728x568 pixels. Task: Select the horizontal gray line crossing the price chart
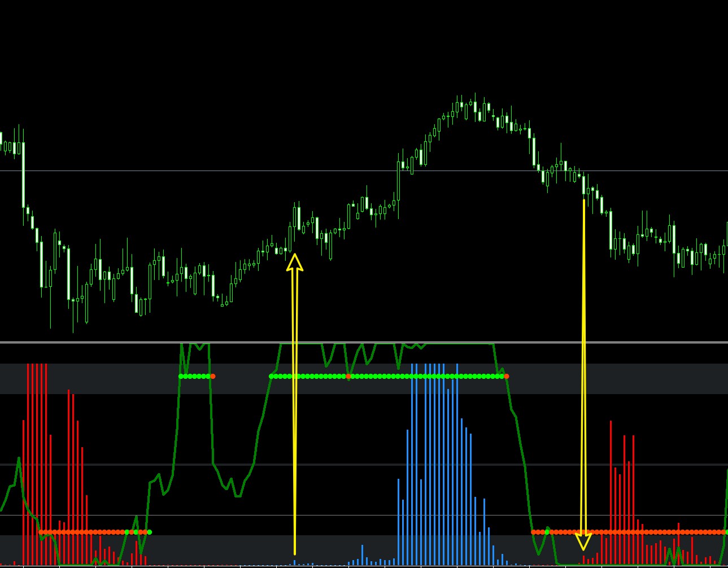[x=364, y=171]
